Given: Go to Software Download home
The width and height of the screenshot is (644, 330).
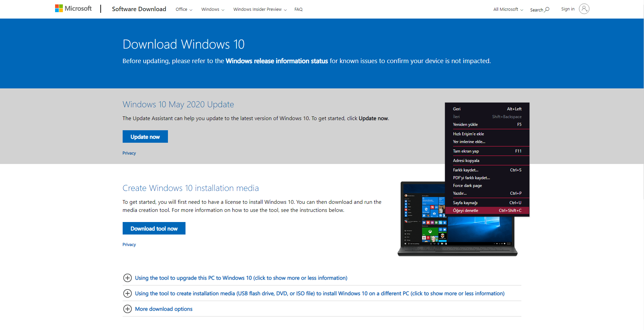Looking at the screenshot, I should pyautogui.click(x=139, y=9).
